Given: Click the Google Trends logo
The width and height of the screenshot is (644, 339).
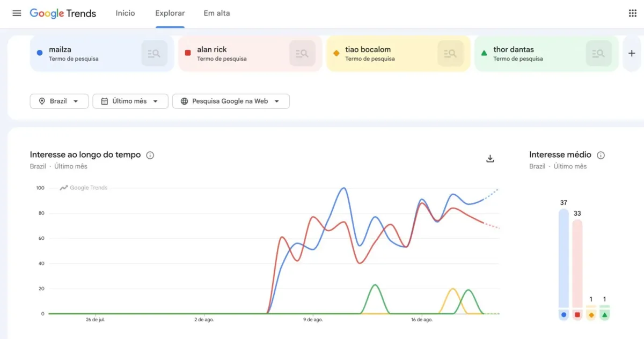Looking at the screenshot, I should (x=63, y=13).
